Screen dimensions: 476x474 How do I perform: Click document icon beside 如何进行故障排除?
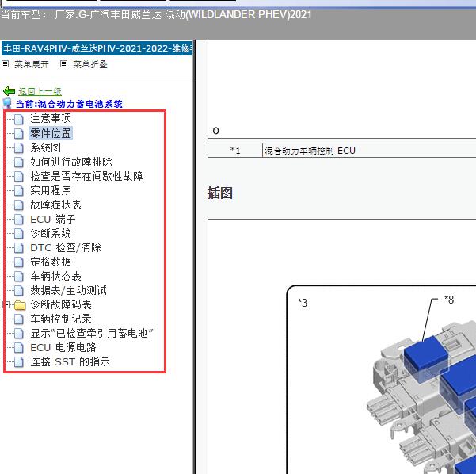pyautogui.click(x=19, y=162)
